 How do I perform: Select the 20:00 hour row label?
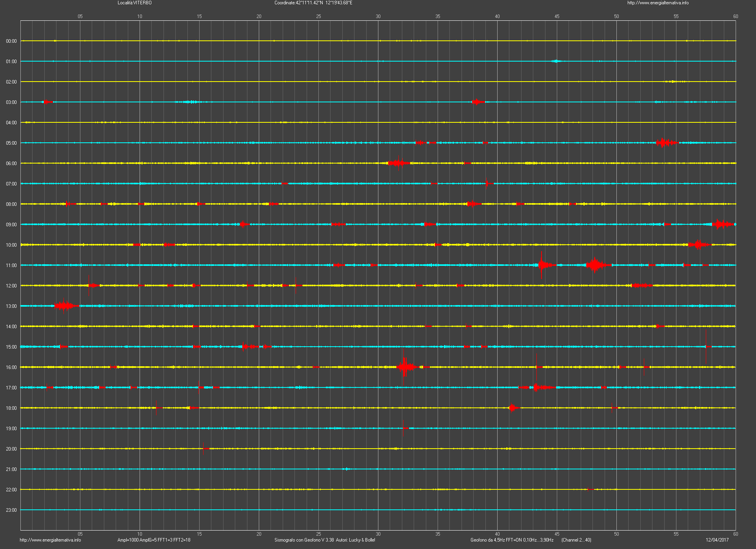tap(11, 449)
